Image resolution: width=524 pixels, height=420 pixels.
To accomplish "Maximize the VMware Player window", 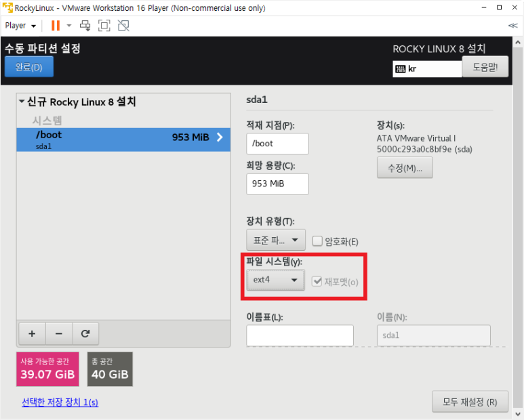I will (500, 7).
